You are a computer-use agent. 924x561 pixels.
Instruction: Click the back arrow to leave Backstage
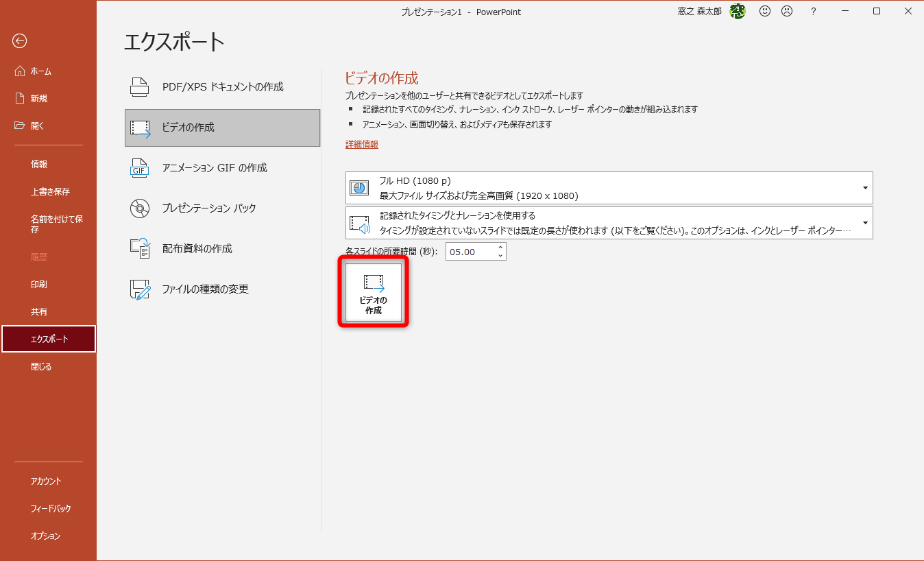click(x=19, y=41)
